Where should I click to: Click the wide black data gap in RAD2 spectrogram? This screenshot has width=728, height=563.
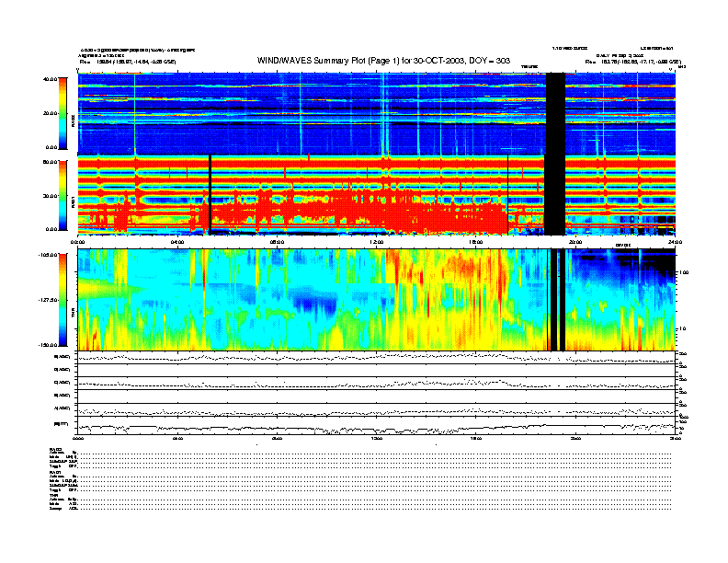(x=555, y=113)
